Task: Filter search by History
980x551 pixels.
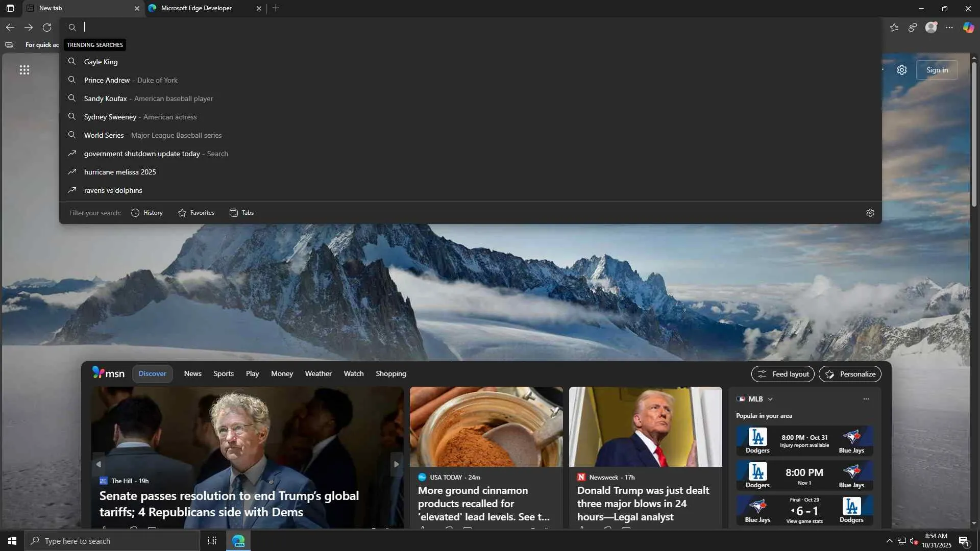Action: [147, 213]
